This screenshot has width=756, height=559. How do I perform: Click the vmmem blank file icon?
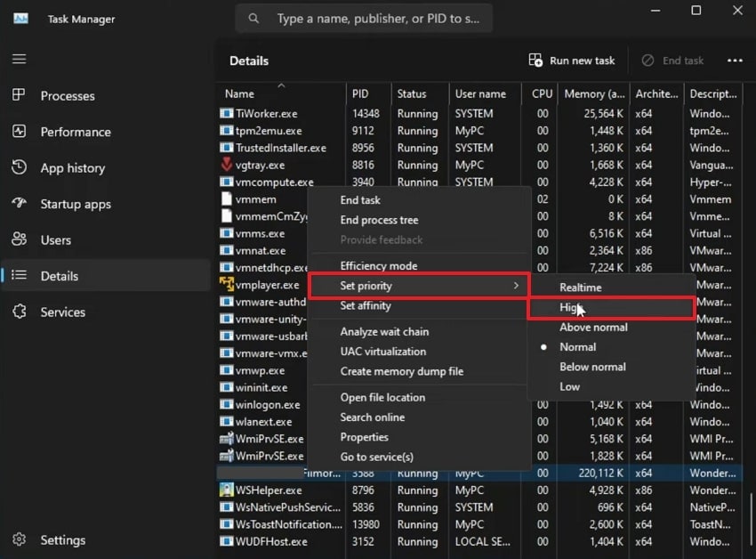(x=226, y=198)
